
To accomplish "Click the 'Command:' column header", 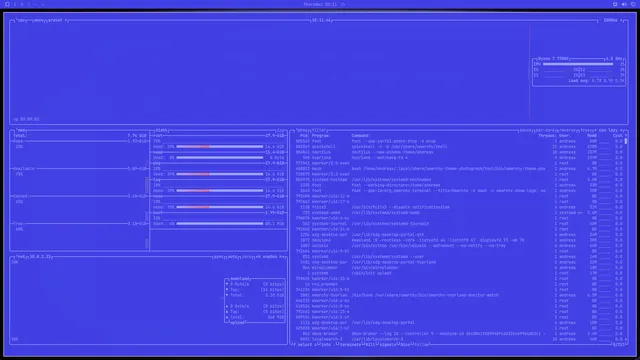I will [x=361, y=136].
